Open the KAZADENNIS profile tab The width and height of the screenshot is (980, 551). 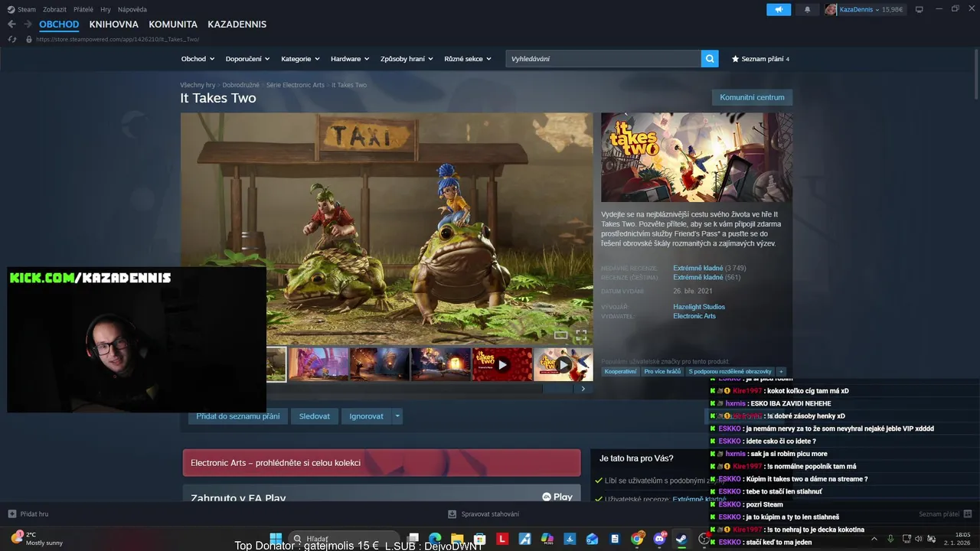237,24
